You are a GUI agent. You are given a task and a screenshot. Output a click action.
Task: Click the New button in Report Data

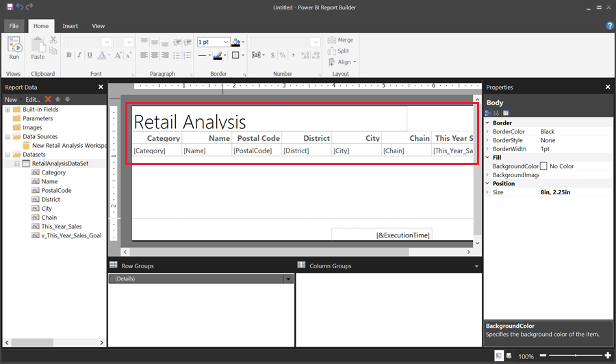coord(11,100)
